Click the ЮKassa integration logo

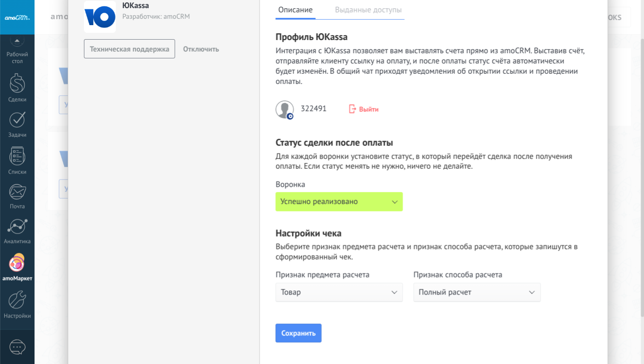(x=100, y=17)
